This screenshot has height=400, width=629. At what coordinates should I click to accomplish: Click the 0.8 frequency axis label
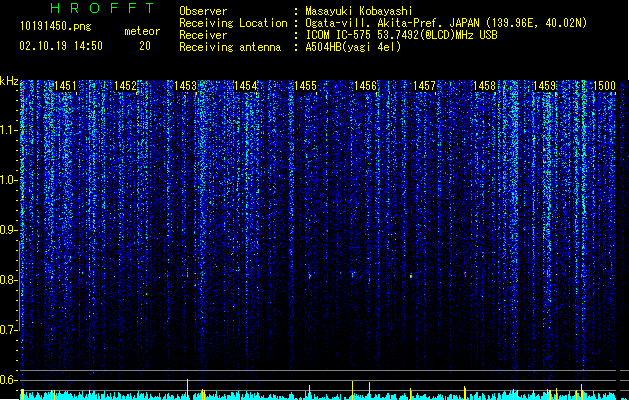coord(8,280)
